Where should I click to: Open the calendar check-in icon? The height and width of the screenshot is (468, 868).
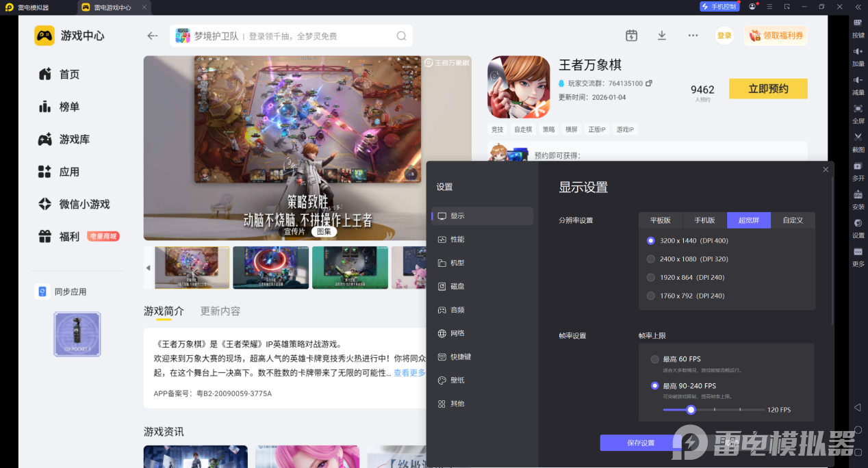(631, 36)
